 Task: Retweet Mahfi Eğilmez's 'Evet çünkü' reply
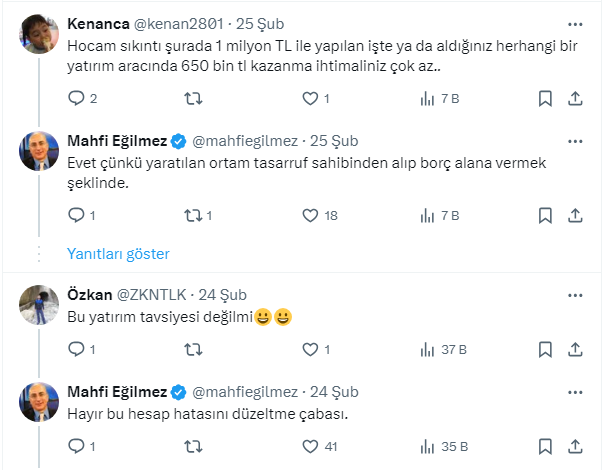point(194,214)
